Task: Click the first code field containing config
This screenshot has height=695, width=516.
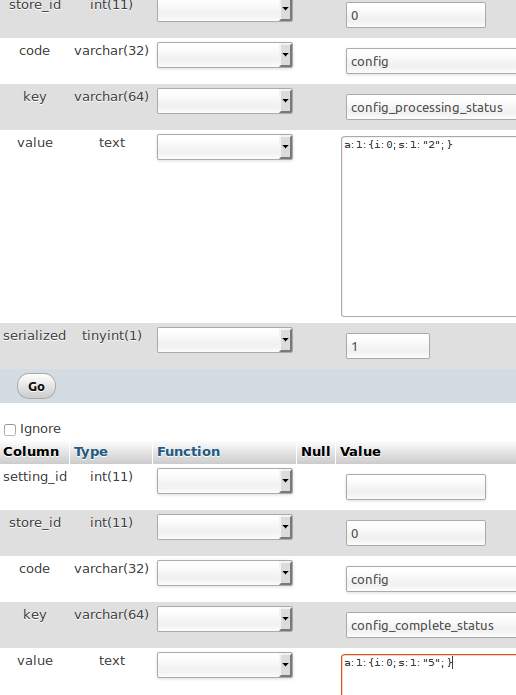Action: 431,61
